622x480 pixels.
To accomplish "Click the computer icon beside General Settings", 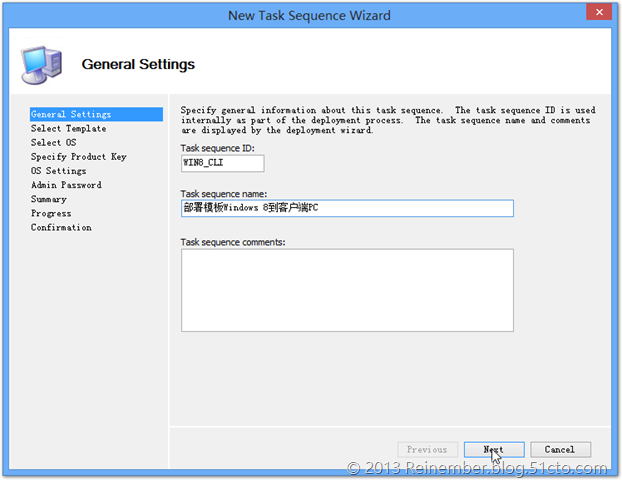I will tap(42, 65).
